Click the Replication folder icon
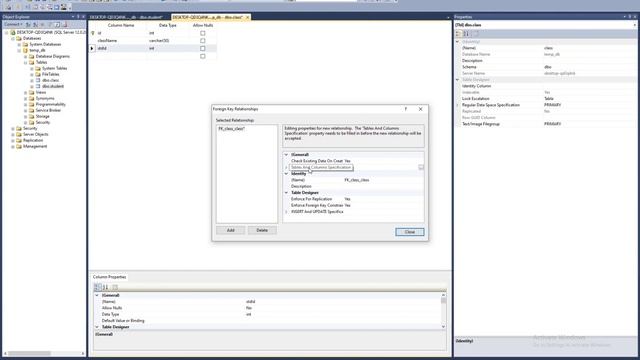640x360 pixels. [19, 140]
